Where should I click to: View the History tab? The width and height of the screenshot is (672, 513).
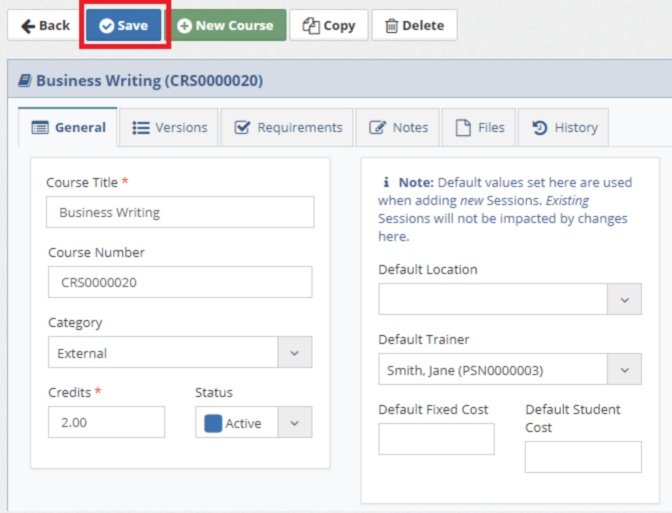pos(564,127)
